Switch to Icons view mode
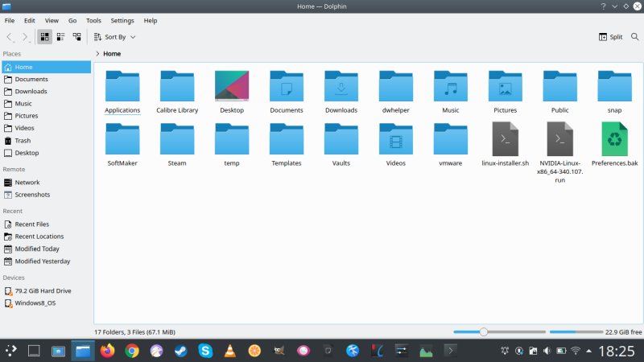The height and width of the screenshot is (362, 644). coord(45,37)
